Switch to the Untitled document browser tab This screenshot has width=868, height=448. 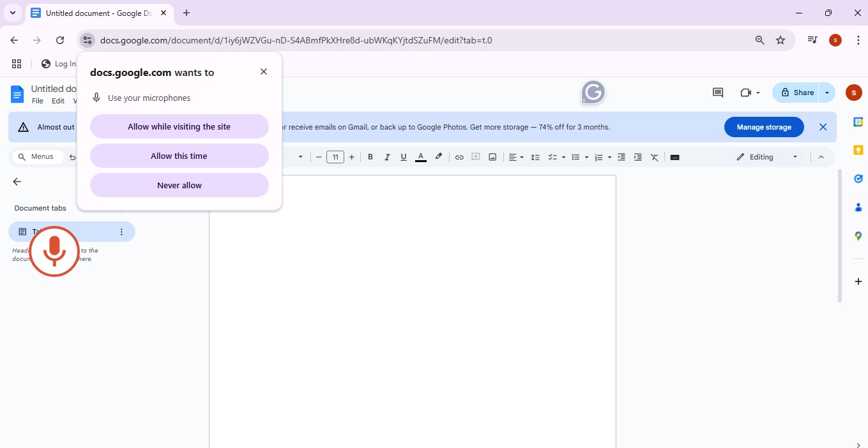96,13
